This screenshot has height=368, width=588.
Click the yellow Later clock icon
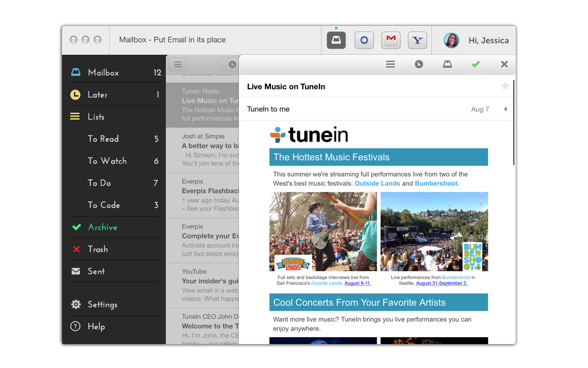pos(75,95)
